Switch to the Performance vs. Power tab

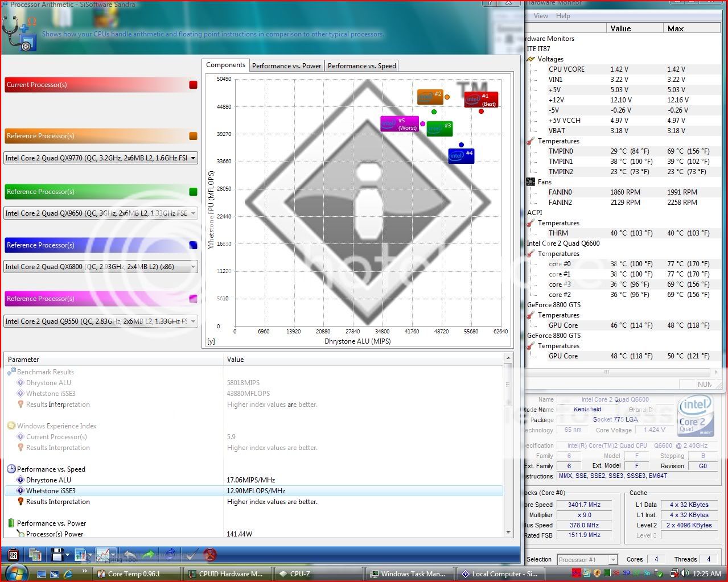287,66
